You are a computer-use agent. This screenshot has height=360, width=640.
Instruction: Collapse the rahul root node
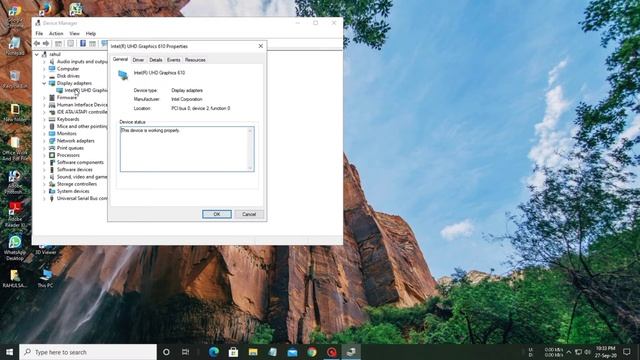(37, 54)
